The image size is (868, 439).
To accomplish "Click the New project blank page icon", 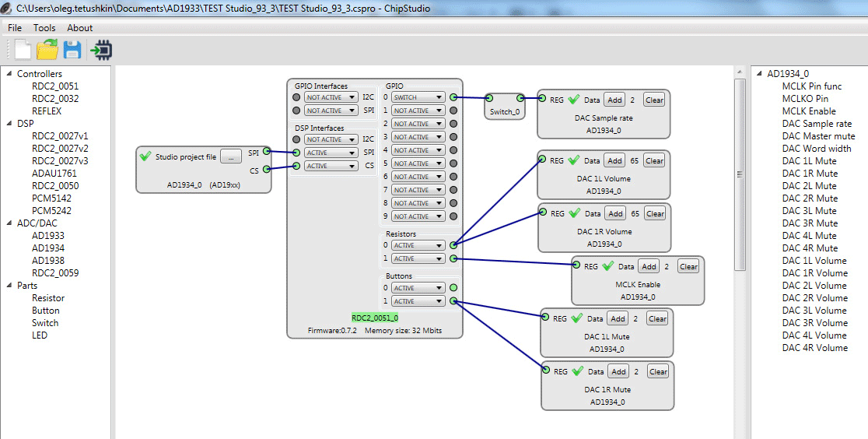I will click(23, 49).
